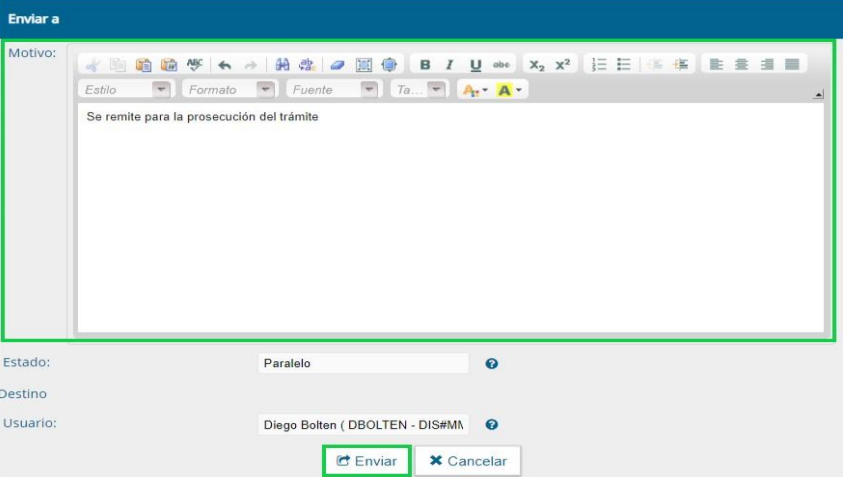The width and height of the screenshot is (843, 477).
Task: Toggle italic text formatting
Action: tap(450, 65)
